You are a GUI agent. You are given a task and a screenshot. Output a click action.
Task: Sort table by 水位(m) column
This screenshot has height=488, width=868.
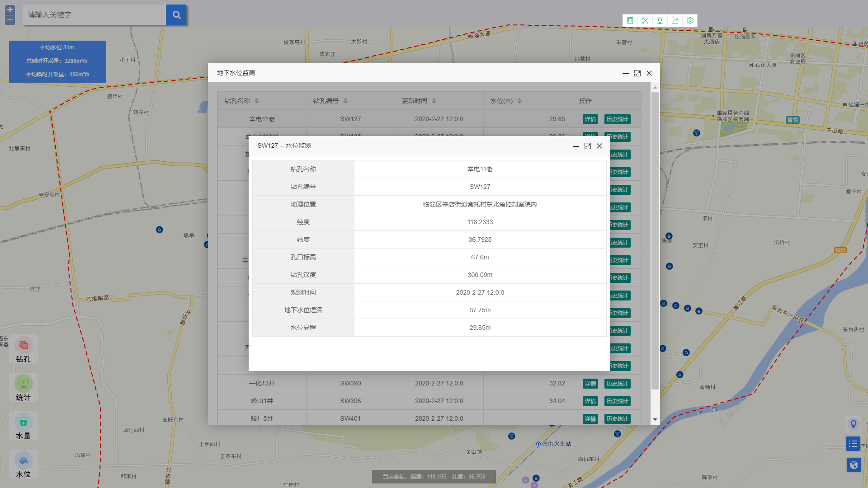[519, 101]
